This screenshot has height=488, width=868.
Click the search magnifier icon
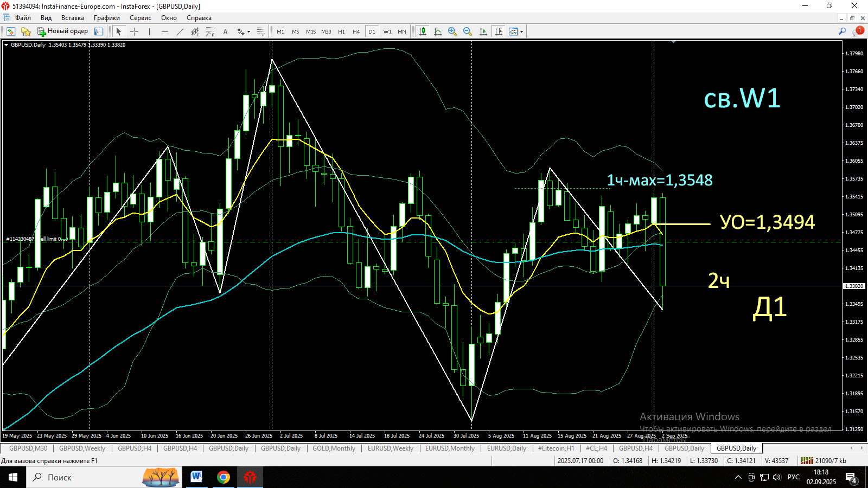(x=842, y=31)
